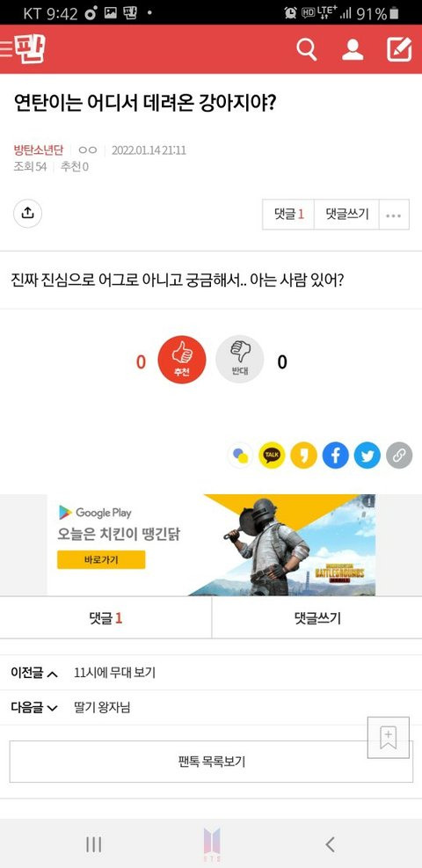
Task: Downvote with the gray 반대 thumbs-down
Action: coord(239,360)
